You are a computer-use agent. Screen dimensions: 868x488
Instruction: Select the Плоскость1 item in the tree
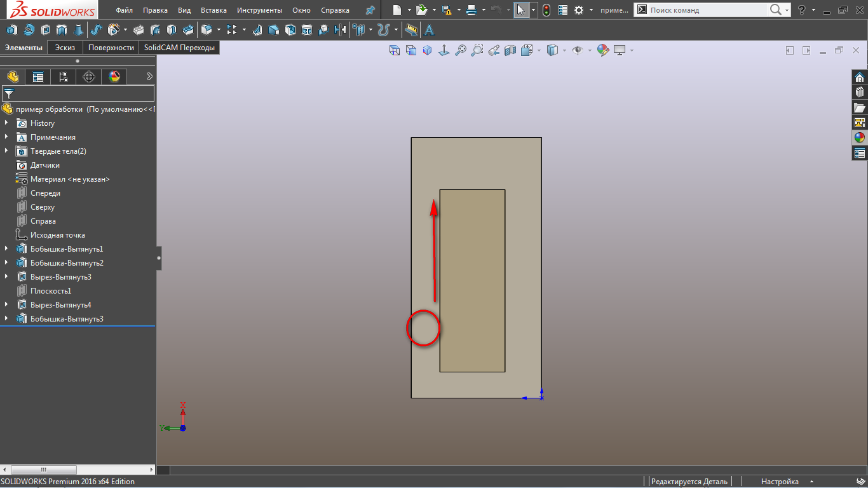coord(51,291)
